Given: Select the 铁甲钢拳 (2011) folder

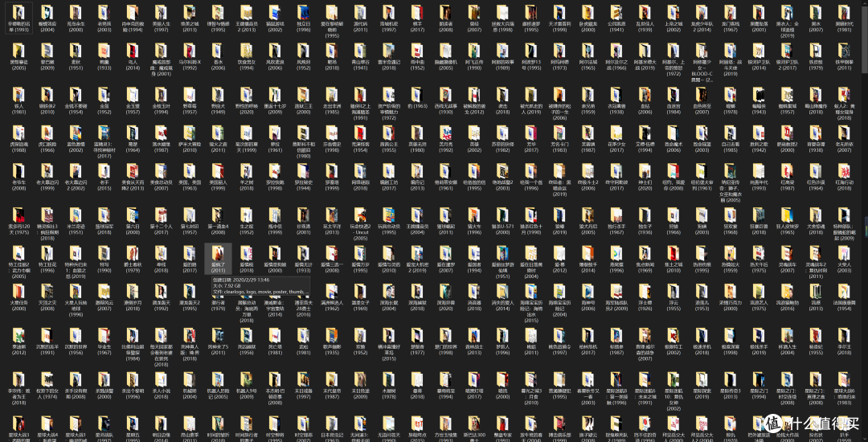Looking at the screenshot, I should 844,58.
